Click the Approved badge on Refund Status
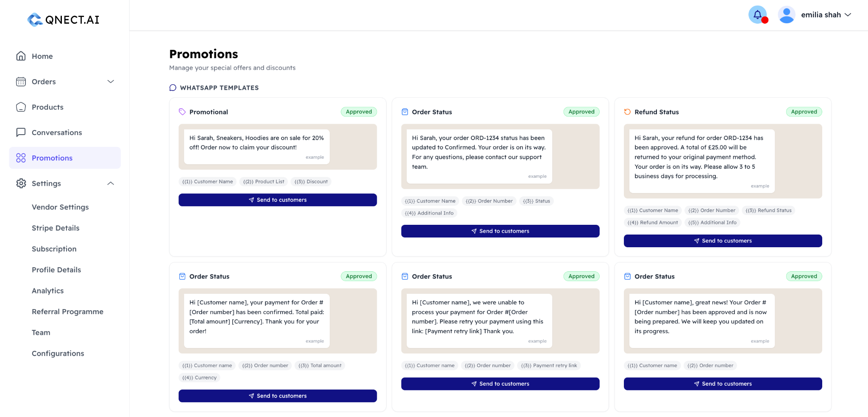Viewport: 868px width, 417px height. pos(804,112)
